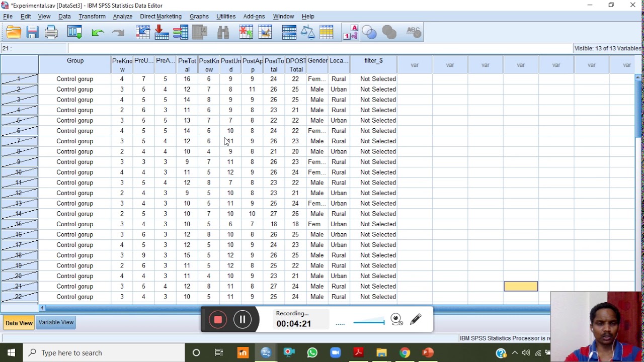Select the pen annotation tool in recorder
644x362 pixels.
[x=416, y=319]
